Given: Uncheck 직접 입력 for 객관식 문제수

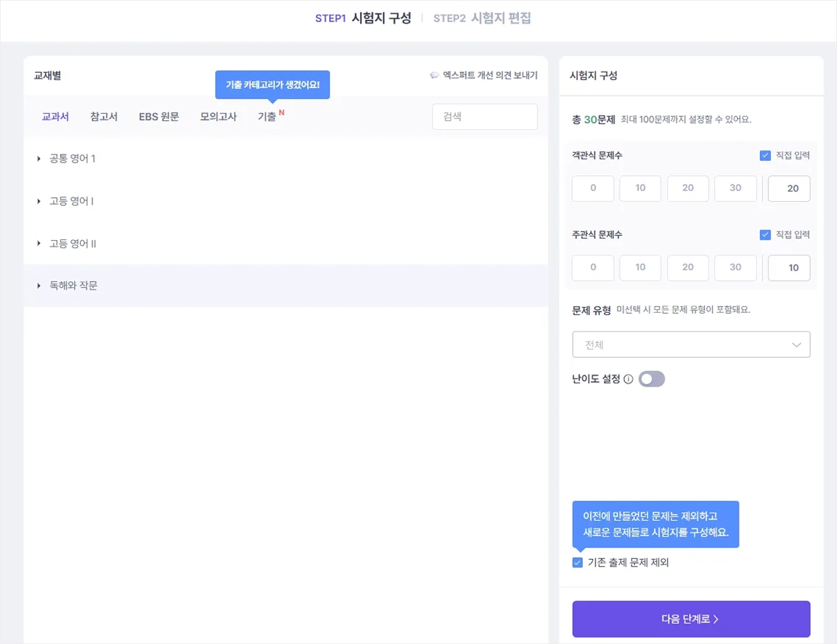Looking at the screenshot, I should tap(765, 155).
